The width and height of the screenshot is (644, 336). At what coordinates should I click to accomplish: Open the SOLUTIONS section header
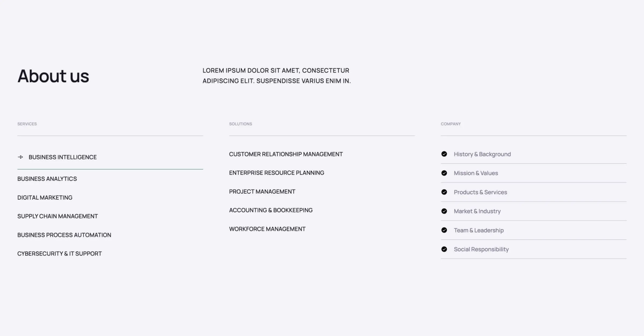(x=241, y=124)
